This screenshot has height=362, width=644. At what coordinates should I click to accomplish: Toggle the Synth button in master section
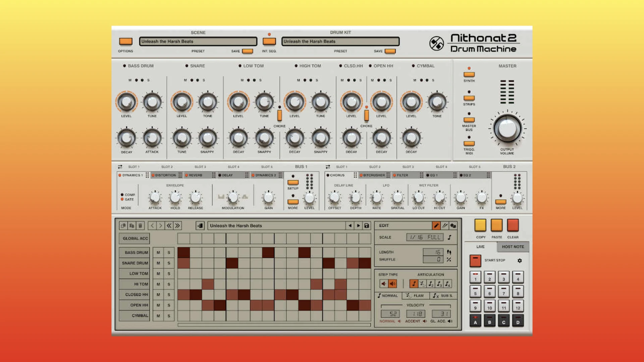pyautogui.click(x=469, y=74)
